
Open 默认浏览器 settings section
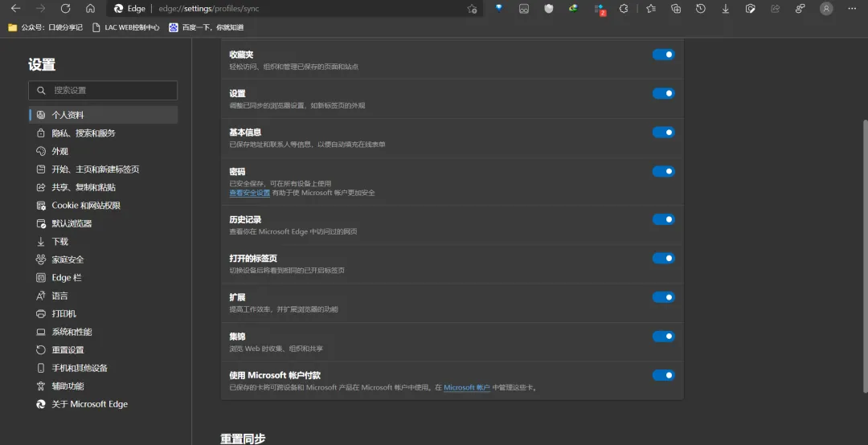pyautogui.click(x=103, y=223)
